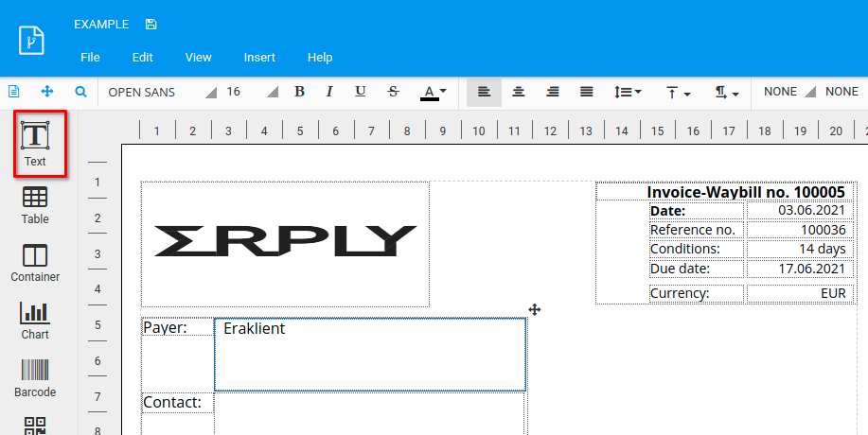Screen dimensions: 868x435
Task: Open the first NONE dropdown
Action: click(x=789, y=92)
